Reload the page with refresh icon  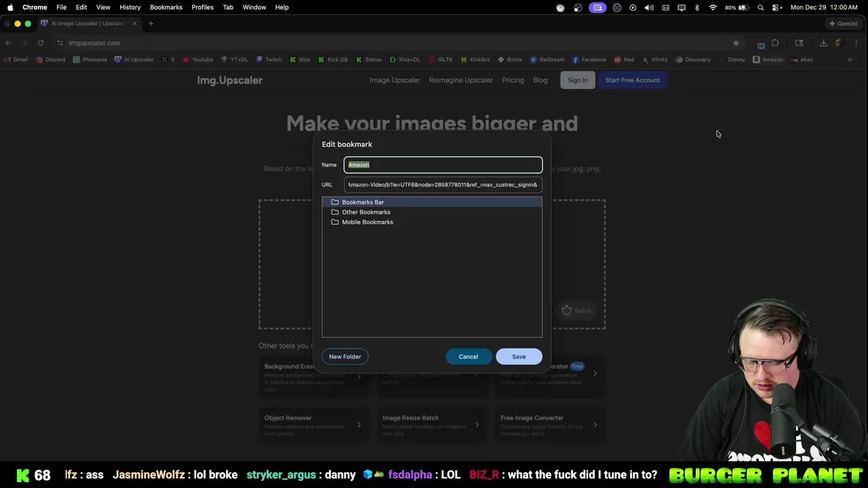point(41,43)
